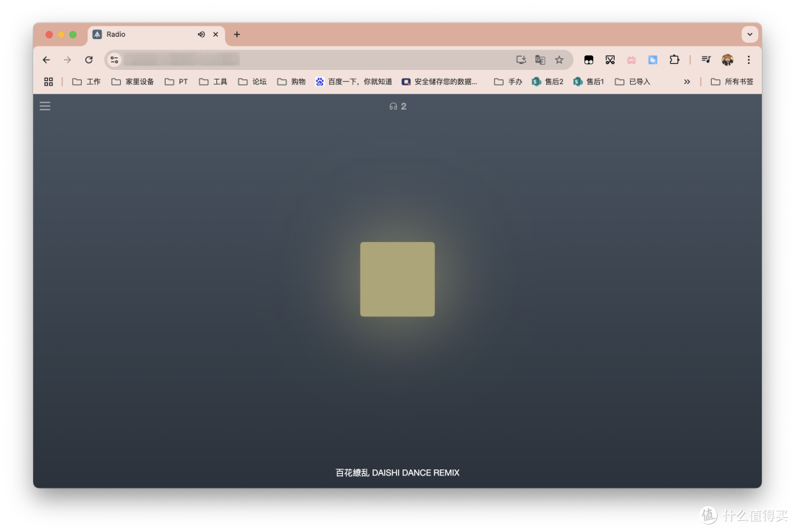Viewport: 795px width, 532px height.
Task: Open the apps grid in bookmarks bar
Action: click(x=49, y=82)
